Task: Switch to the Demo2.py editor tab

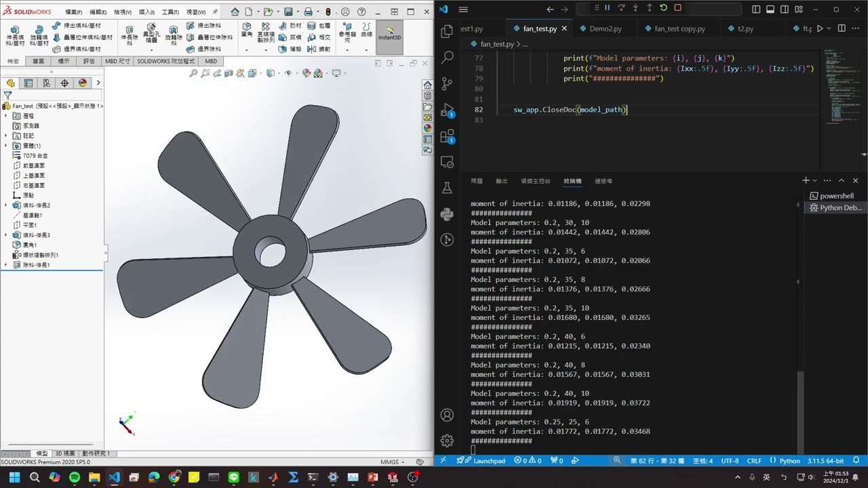Action: click(605, 29)
